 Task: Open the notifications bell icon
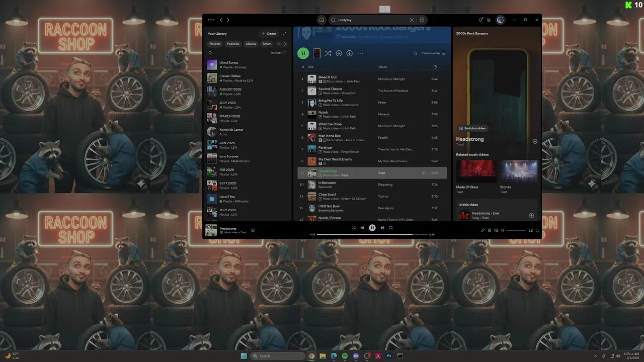pos(481,20)
